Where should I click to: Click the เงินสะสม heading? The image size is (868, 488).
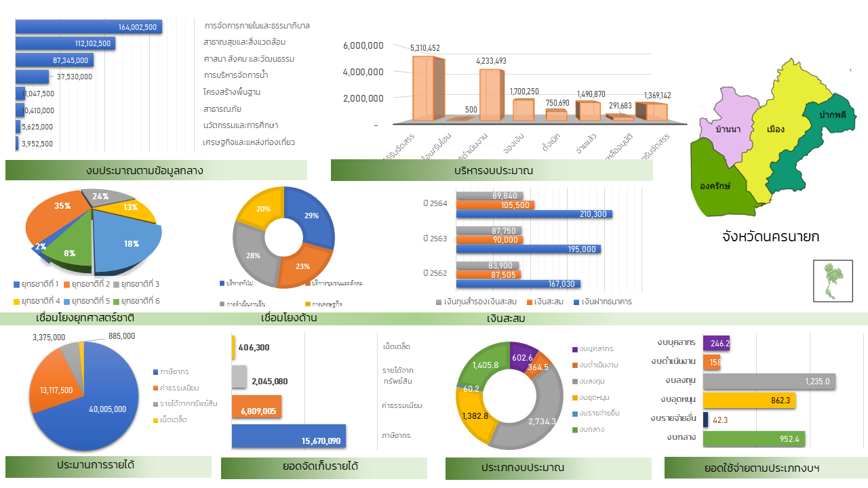pos(507,318)
